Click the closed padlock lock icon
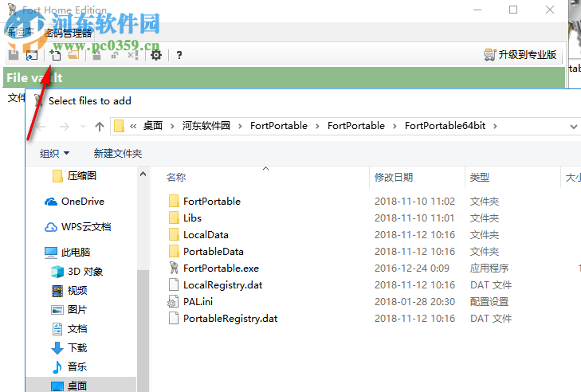This screenshot has width=581, height=392. pos(96,55)
